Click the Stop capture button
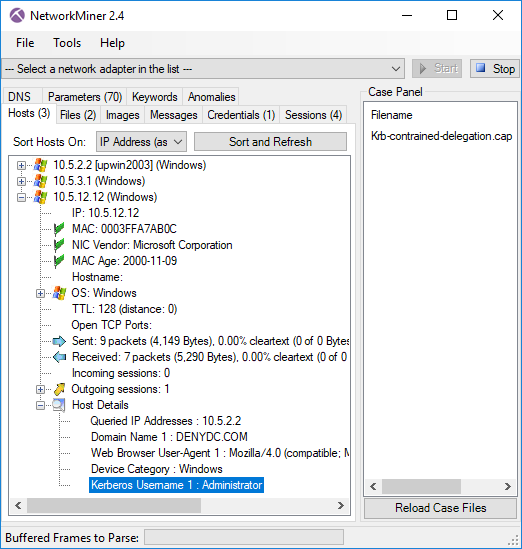Screen dimensions: 522x549 click(494, 68)
